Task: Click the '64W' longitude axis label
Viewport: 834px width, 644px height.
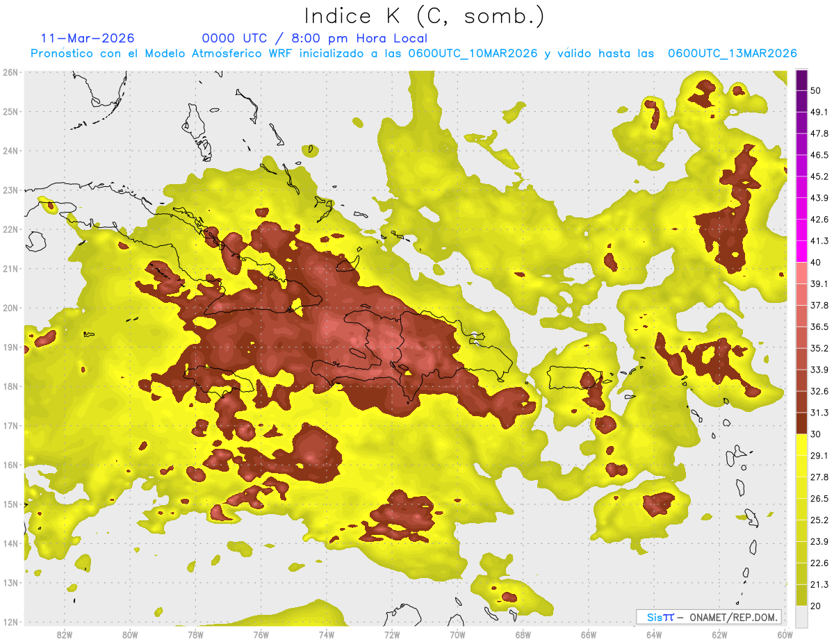Action: pyautogui.click(x=654, y=634)
